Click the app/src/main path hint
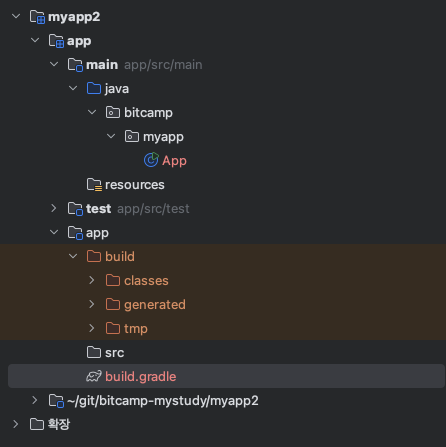The image size is (446, 447). (x=163, y=65)
